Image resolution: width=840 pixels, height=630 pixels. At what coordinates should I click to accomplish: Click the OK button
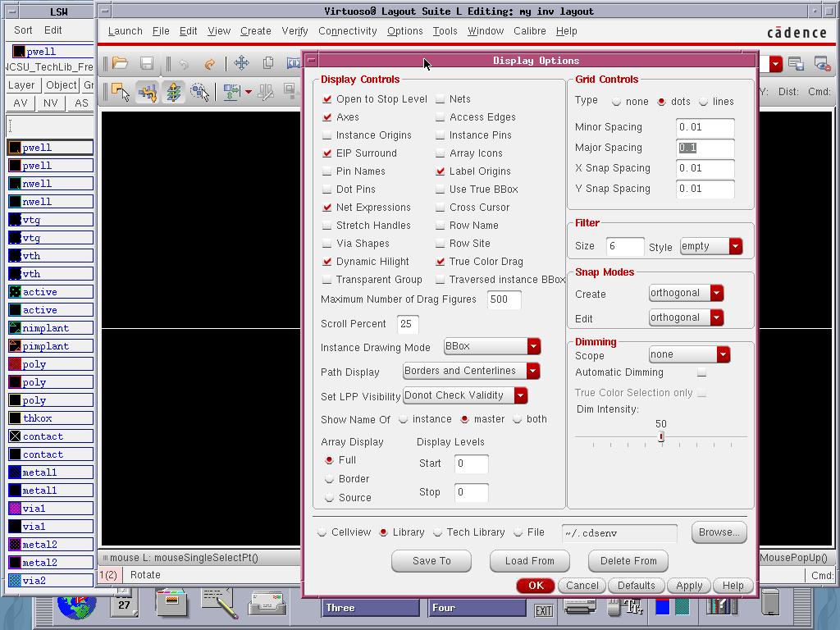536,586
